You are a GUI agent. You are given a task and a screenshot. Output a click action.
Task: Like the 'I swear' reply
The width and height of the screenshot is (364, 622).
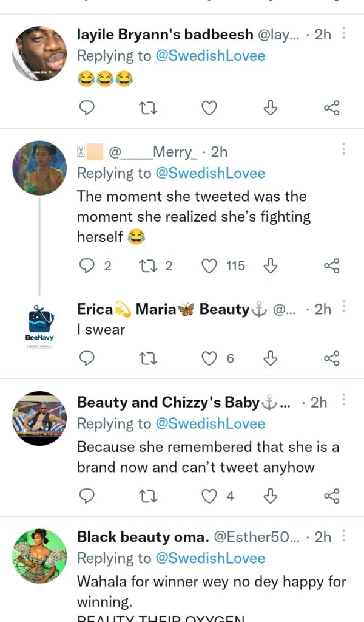pos(209,358)
